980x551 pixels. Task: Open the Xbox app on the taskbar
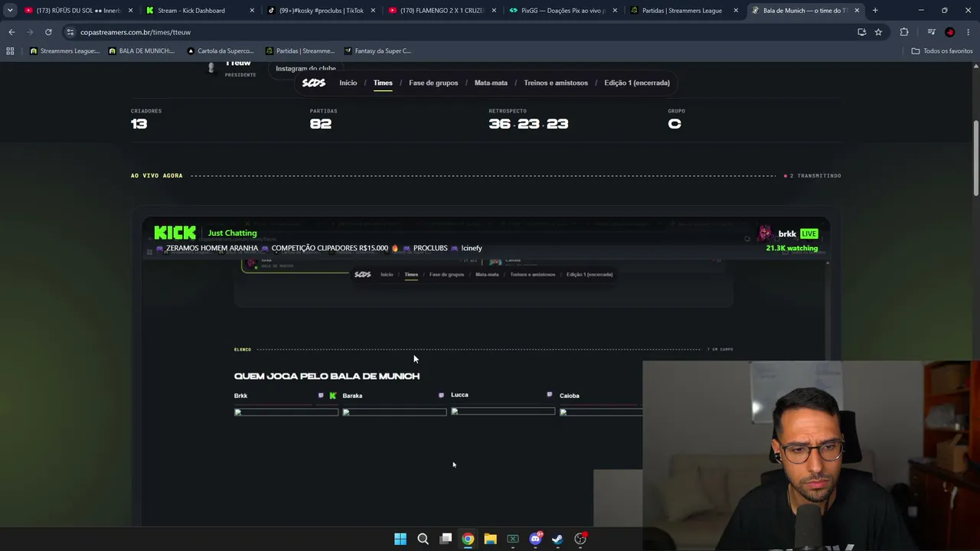coord(513,539)
